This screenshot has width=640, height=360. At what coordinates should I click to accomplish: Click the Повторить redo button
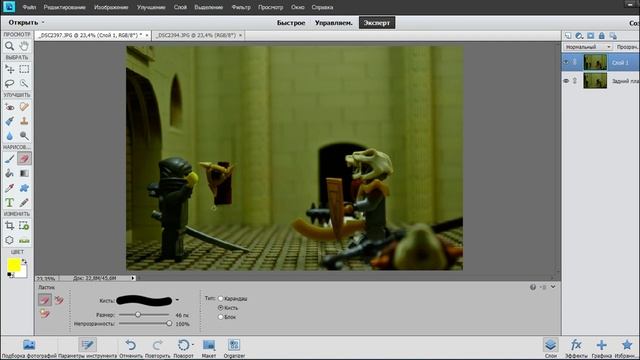coord(158,348)
